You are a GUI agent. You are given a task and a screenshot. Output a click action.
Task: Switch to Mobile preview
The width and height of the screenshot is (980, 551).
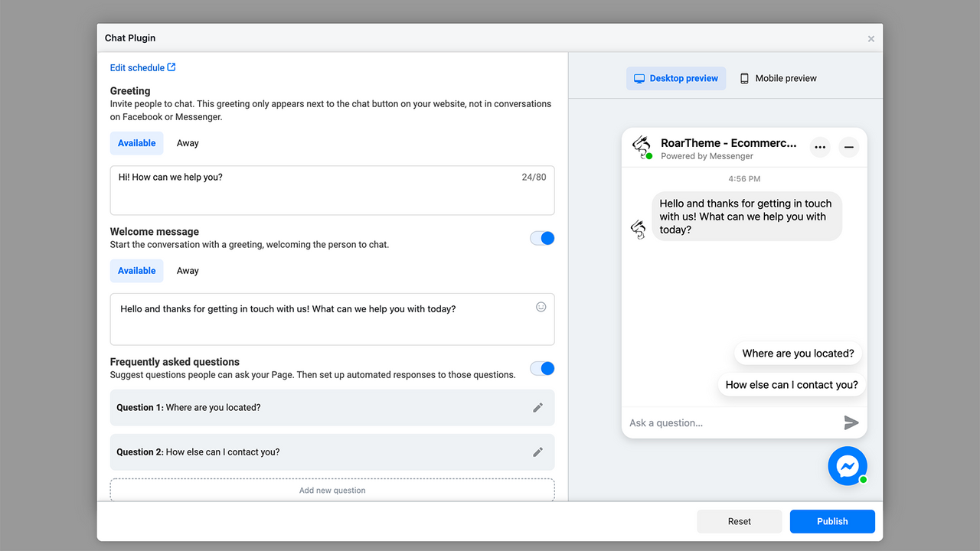tap(778, 78)
